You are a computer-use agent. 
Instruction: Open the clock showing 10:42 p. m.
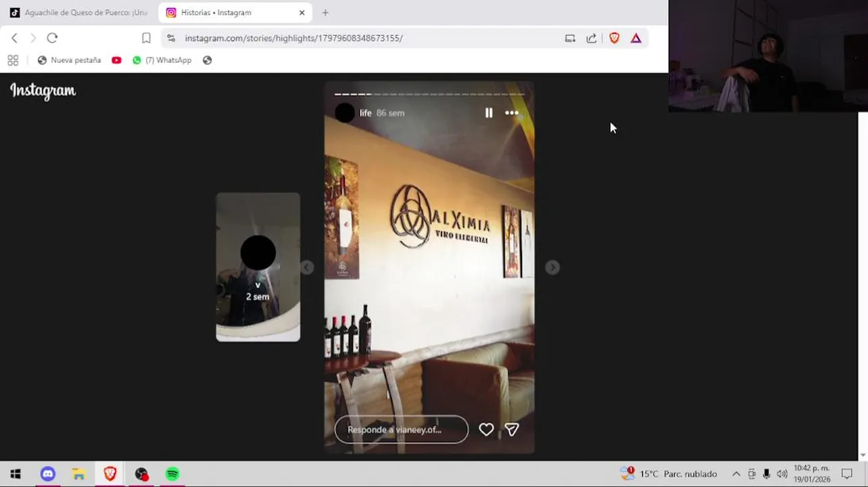(x=812, y=473)
